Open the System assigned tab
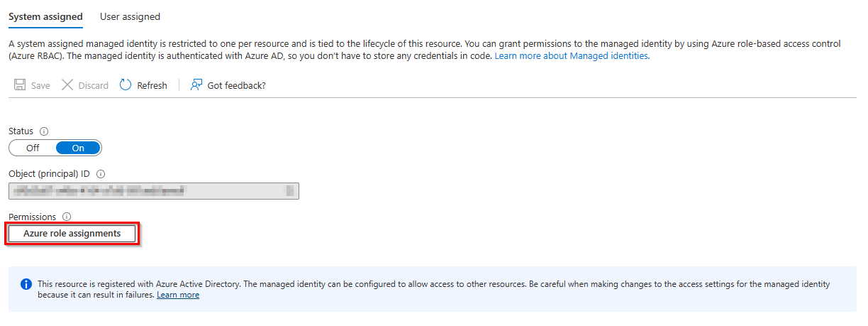The image size is (868, 326). (x=45, y=16)
